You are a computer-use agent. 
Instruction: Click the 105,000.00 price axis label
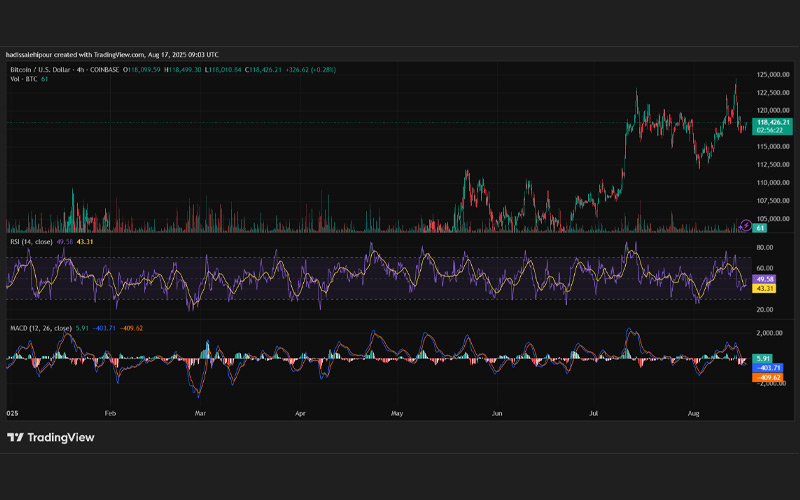[x=773, y=218]
